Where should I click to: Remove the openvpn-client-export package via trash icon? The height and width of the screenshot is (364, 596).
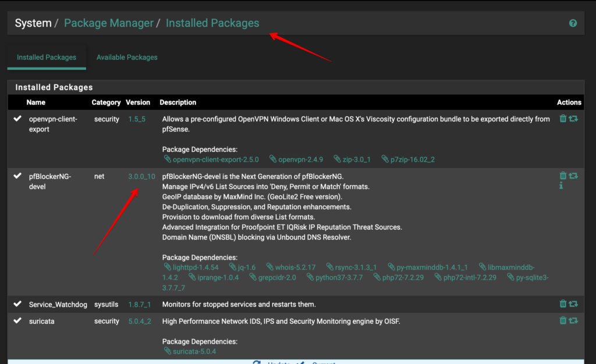(563, 119)
